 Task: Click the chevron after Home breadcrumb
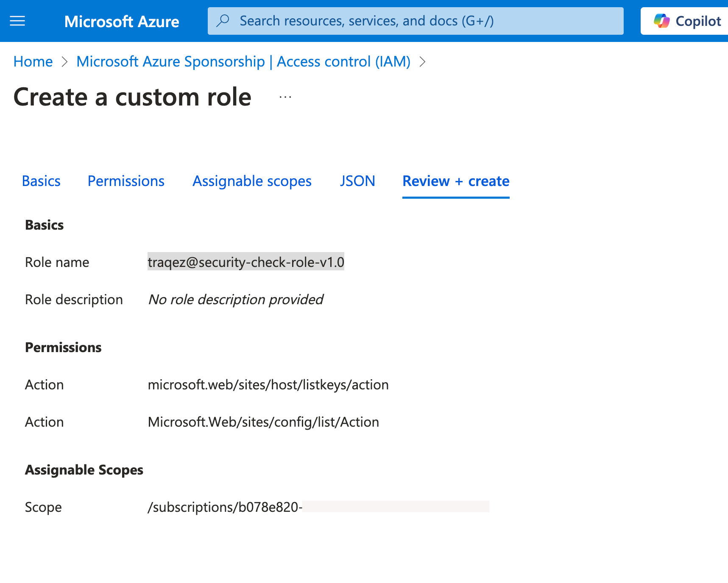tap(64, 62)
